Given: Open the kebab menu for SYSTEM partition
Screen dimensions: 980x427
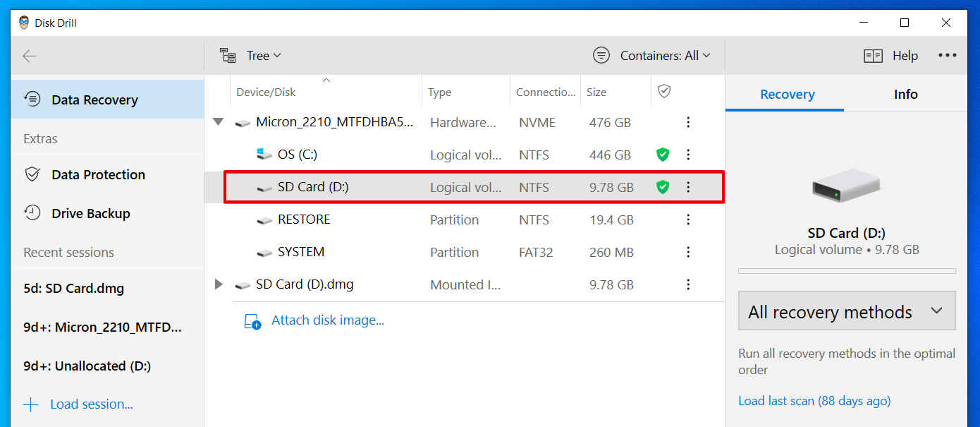Looking at the screenshot, I should click(688, 252).
